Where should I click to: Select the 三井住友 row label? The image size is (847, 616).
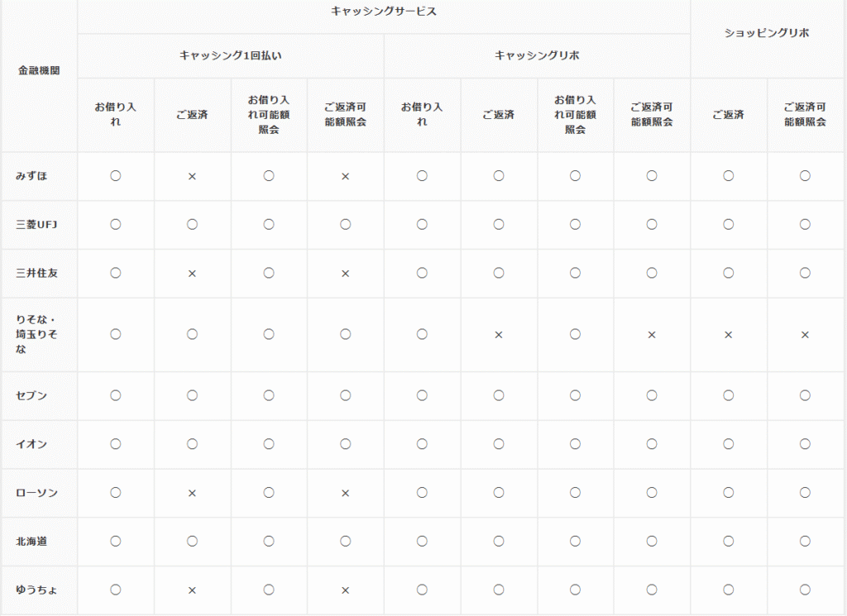tap(36, 273)
